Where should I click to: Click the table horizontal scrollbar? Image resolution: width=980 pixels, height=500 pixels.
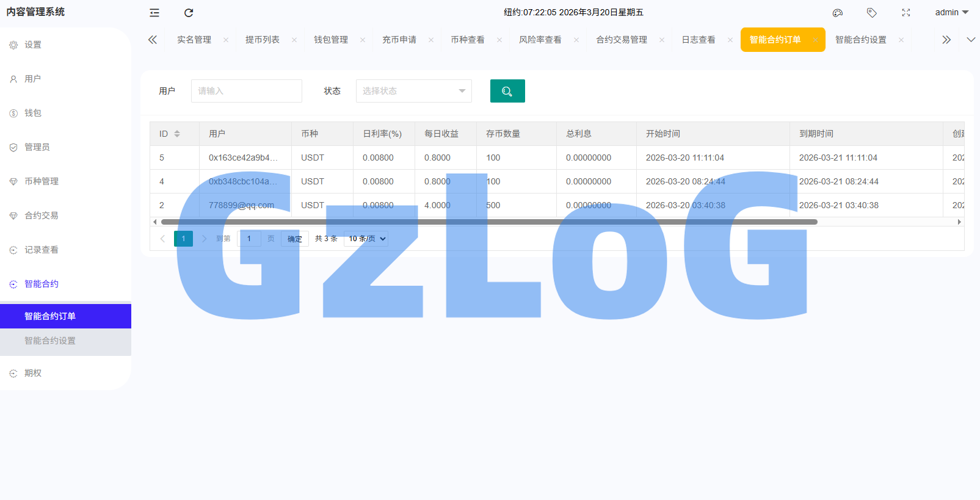[488, 222]
